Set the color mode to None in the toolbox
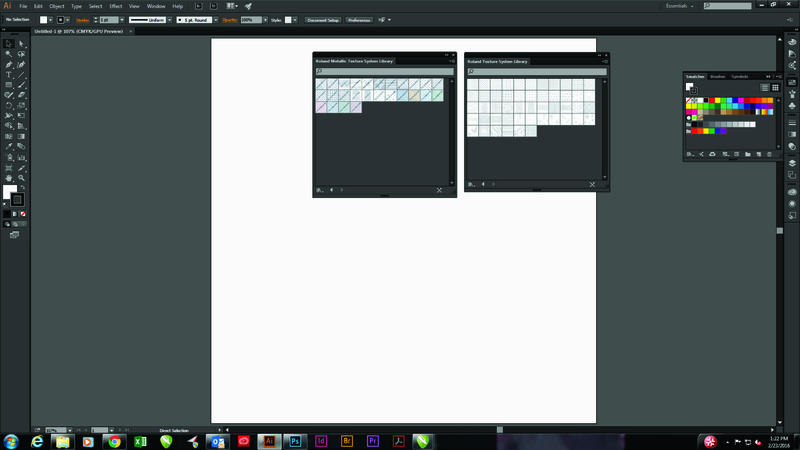Viewport: 800px width, 450px height. click(x=23, y=214)
